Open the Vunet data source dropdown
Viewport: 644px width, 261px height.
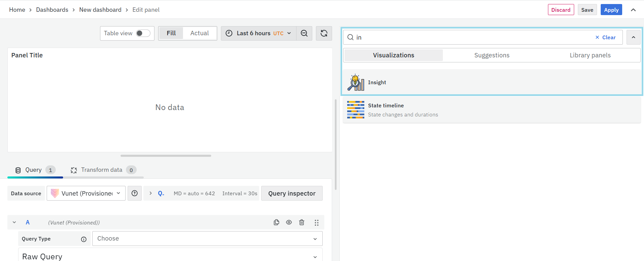(x=86, y=193)
